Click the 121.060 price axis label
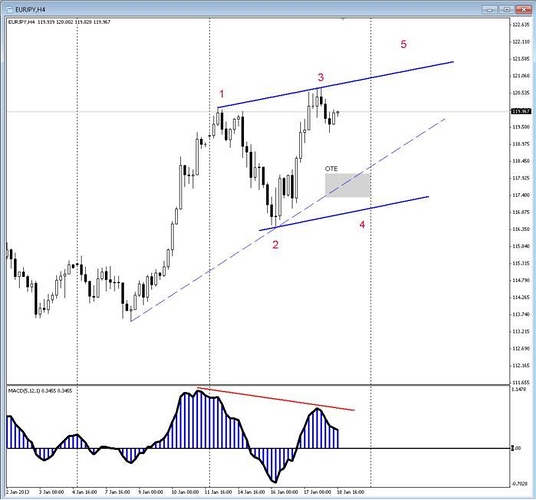This screenshot has width=536, height=500. pyautogui.click(x=521, y=76)
